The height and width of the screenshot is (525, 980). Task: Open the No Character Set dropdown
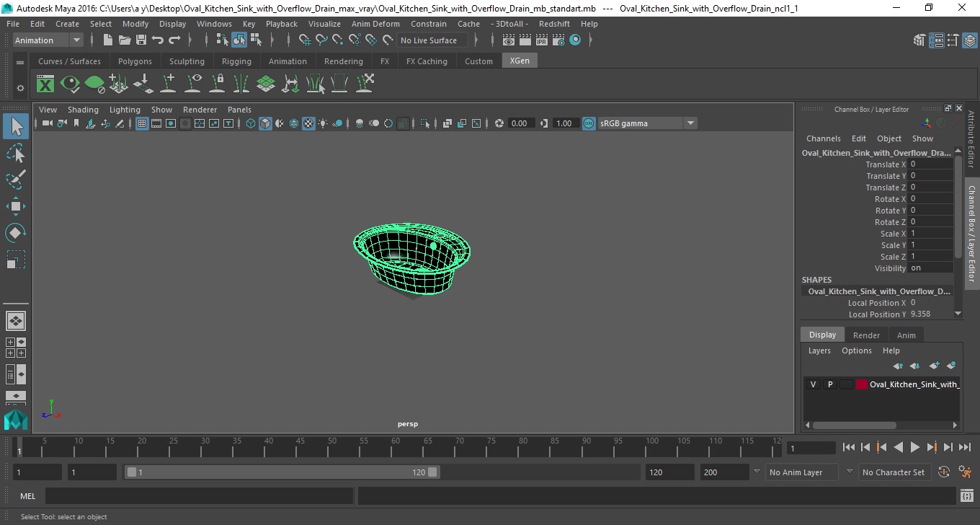[894, 472]
